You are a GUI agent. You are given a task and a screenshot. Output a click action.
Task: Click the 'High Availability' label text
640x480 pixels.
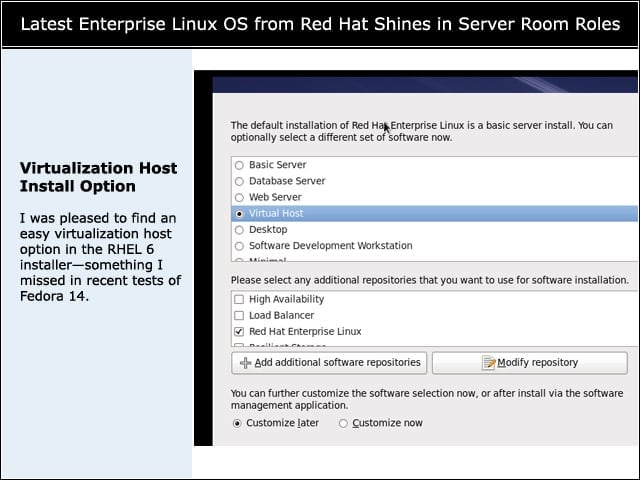coord(287,299)
